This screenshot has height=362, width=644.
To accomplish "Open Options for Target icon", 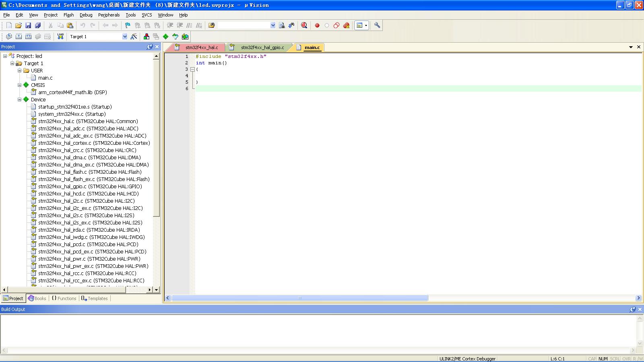I will (134, 37).
